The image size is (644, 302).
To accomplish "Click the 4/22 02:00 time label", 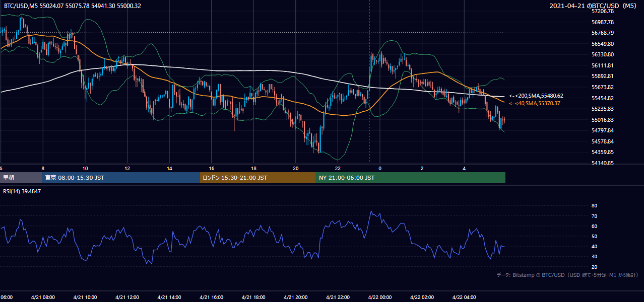I will click(x=422, y=297).
